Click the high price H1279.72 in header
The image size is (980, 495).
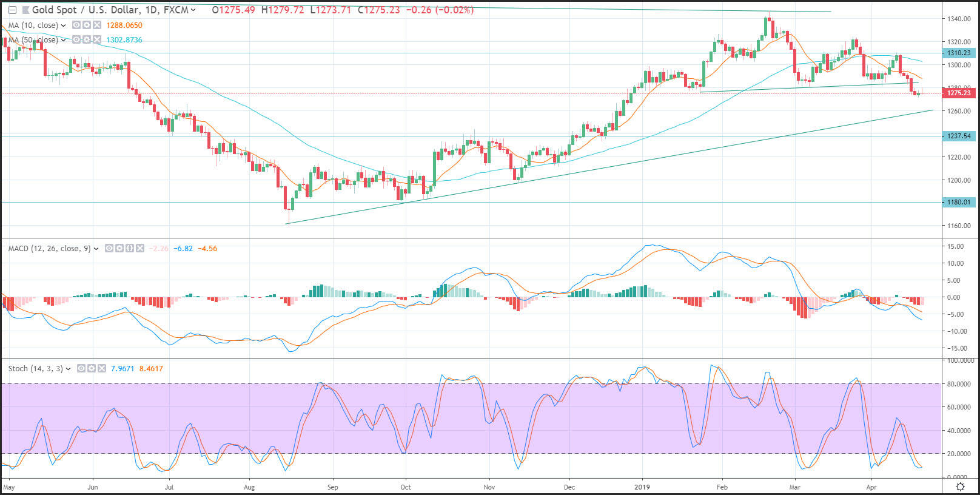tap(283, 10)
